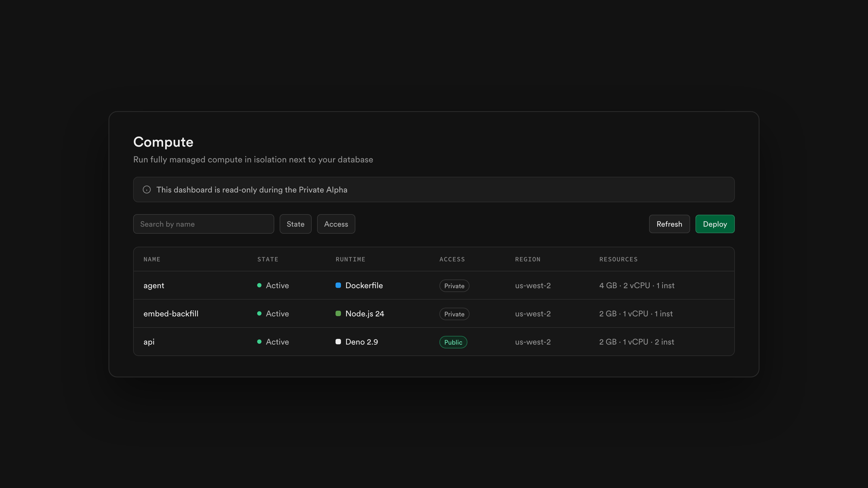Click the read-only Private Alpha notice text
The image size is (868, 488).
click(x=251, y=190)
